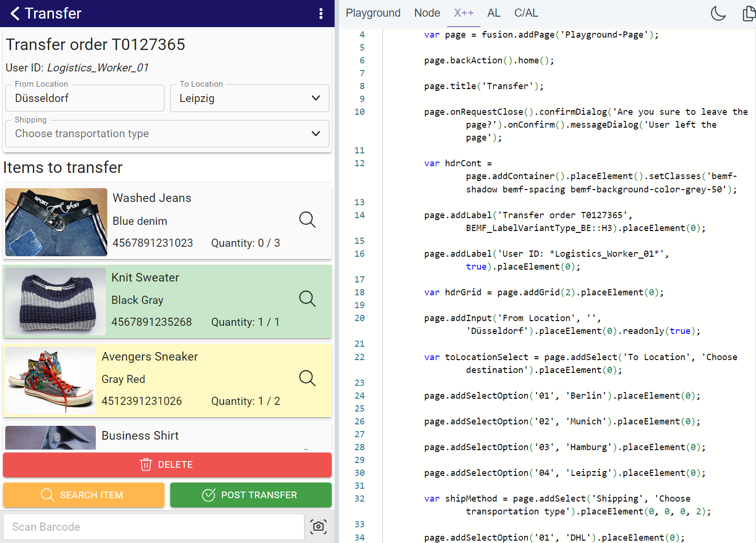Click the green POST TRANSFER button
Screen dimensions: 756x543
tap(251, 495)
